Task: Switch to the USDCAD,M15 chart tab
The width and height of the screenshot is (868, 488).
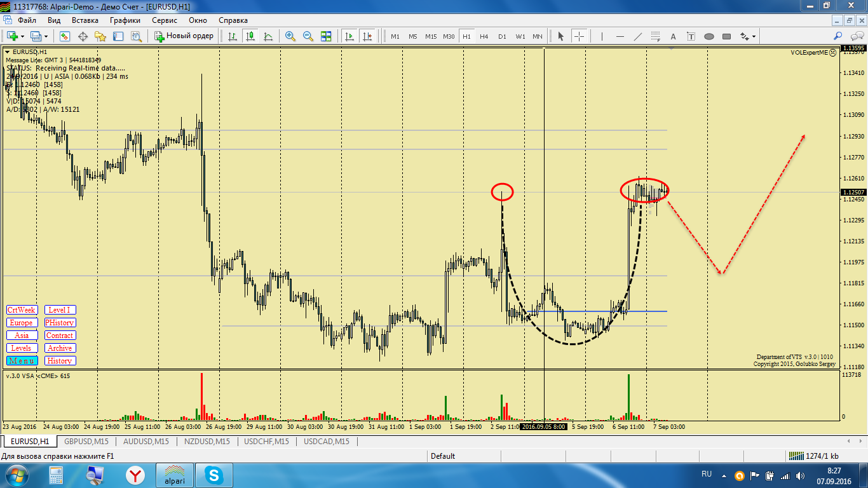Action: (326, 441)
